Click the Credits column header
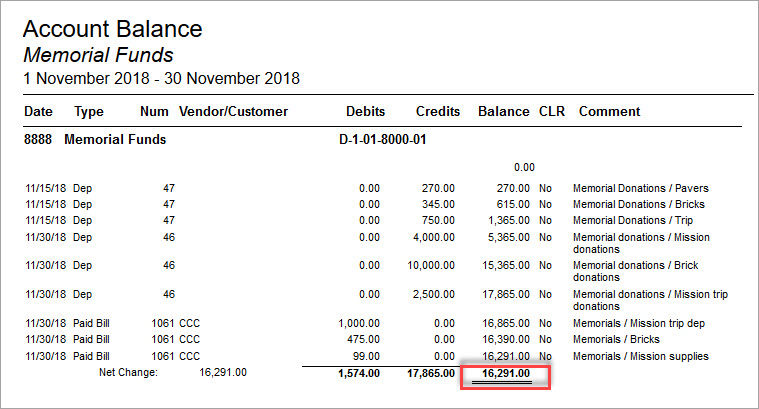Image resolution: width=759 pixels, height=409 pixels. pos(438,111)
